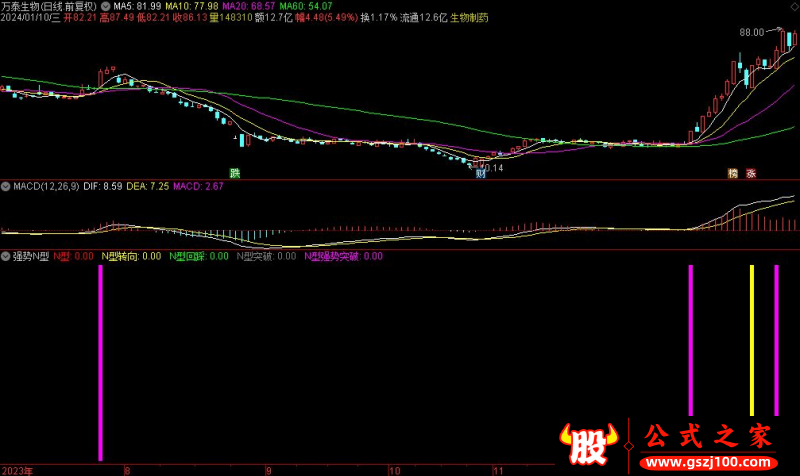Open the 强势N型 indicator dropdown circle

tap(6, 257)
